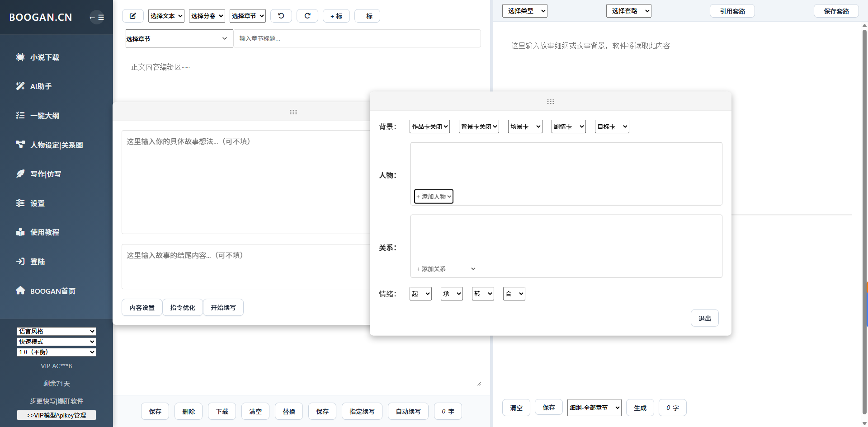Open the 语言风格 dropdown
Screen dimensions: 868x427
click(x=57, y=331)
